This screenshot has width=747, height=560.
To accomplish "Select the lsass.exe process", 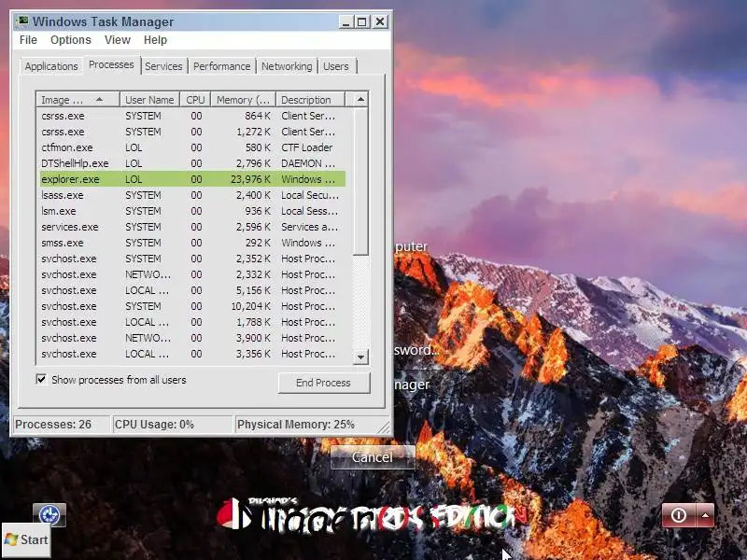I will 190,195.
